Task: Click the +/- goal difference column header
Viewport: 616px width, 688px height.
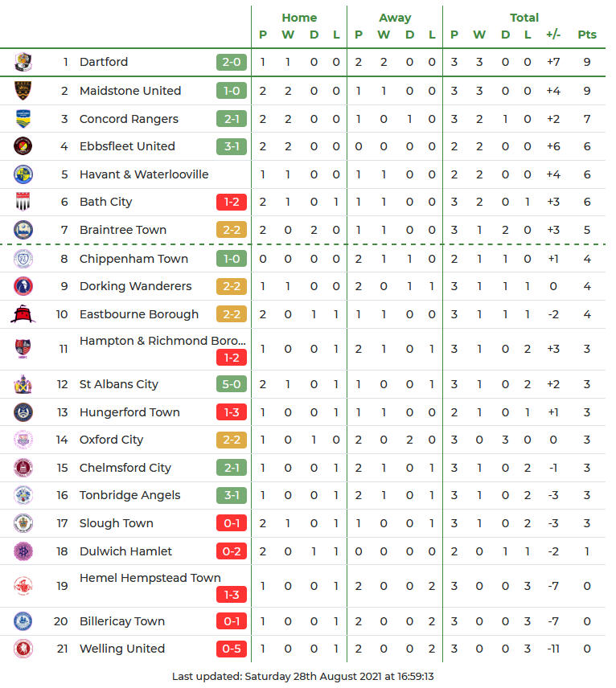Action: pyautogui.click(x=553, y=35)
